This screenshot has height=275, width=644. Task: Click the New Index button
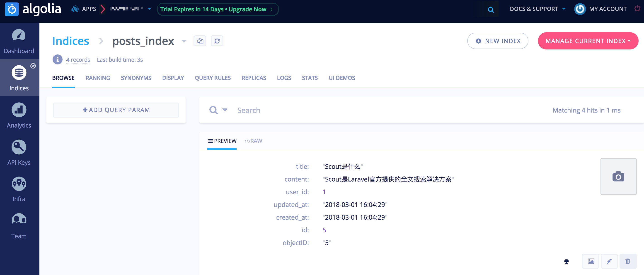coord(497,41)
